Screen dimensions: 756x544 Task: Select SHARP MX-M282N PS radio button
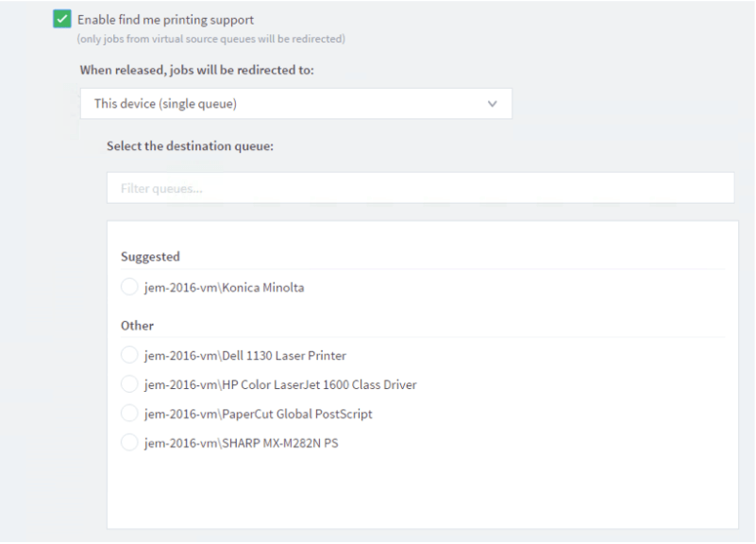pyautogui.click(x=129, y=443)
